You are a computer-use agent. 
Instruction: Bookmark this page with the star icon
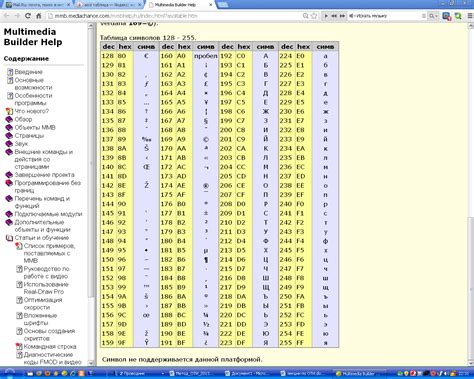point(314,16)
